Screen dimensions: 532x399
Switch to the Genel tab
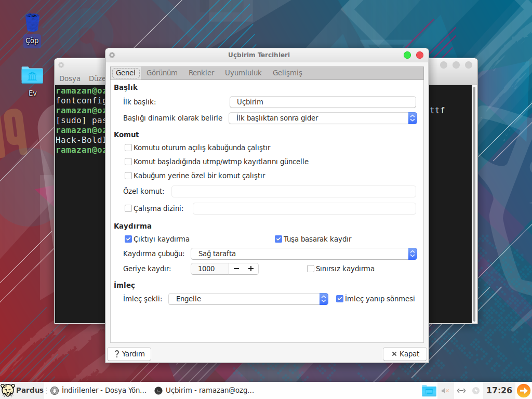coord(126,73)
